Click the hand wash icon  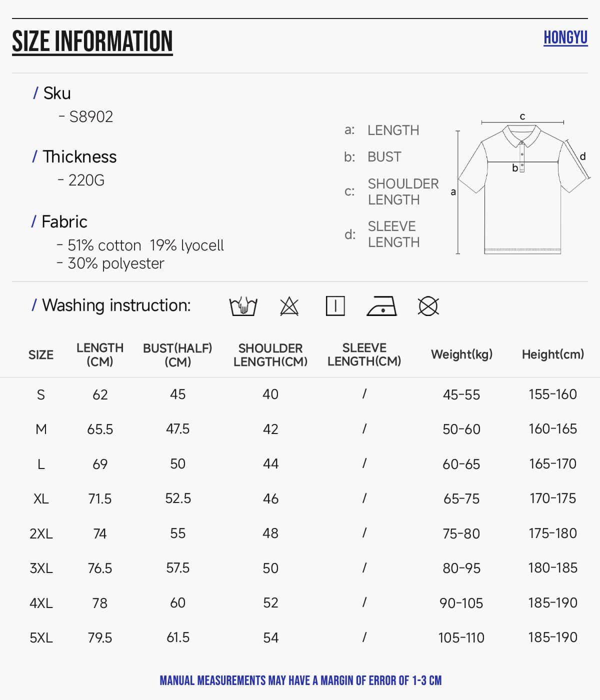click(x=243, y=306)
